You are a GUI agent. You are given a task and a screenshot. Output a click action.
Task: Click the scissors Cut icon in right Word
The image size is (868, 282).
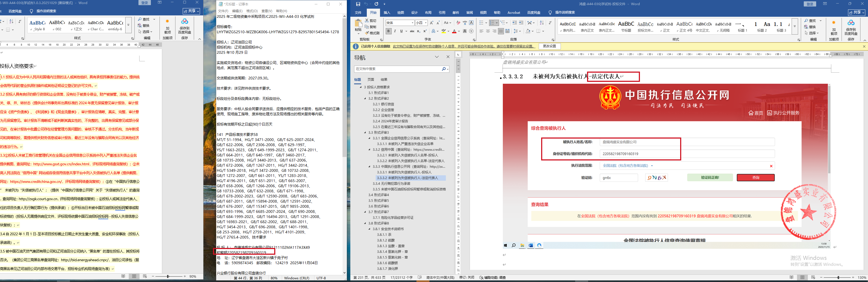(x=367, y=21)
